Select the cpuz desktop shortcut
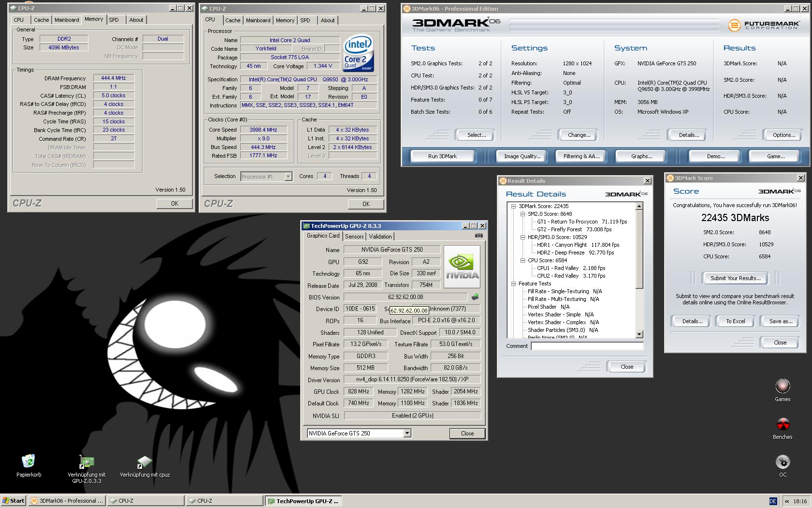This screenshot has height=508, width=812. point(145,465)
